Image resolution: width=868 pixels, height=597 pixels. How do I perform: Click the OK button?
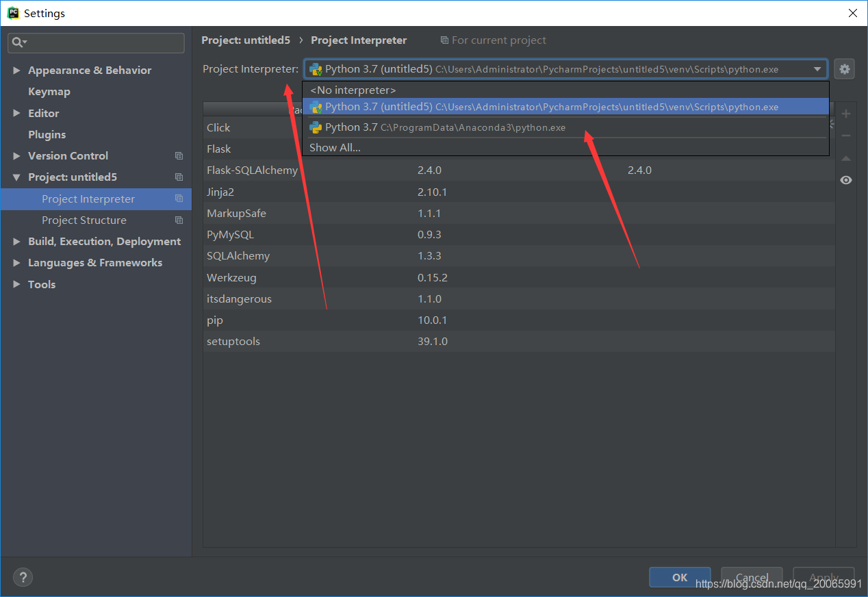point(680,577)
